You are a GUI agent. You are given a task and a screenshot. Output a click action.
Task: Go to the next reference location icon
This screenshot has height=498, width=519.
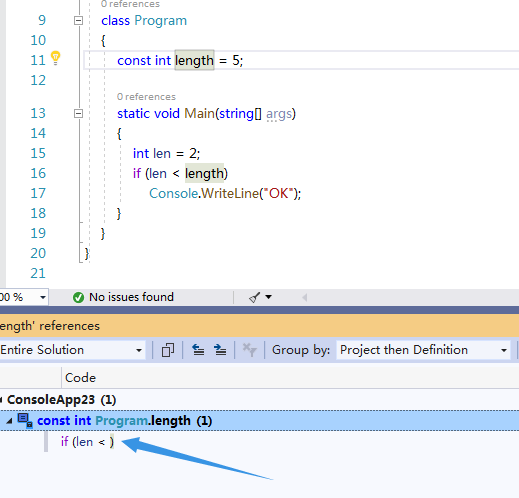(x=220, y=350)
